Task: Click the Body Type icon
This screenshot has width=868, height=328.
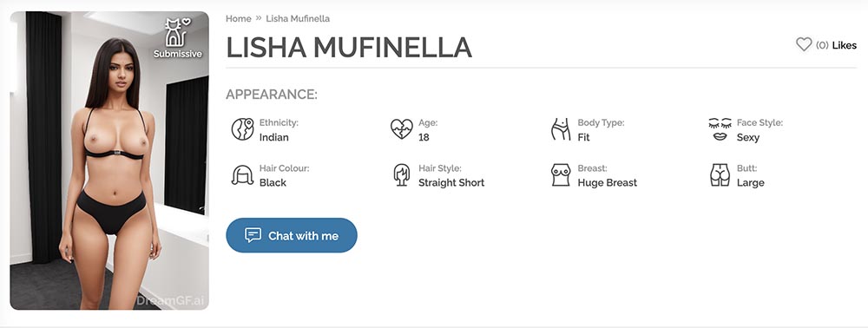Action: [x=560, y=129]
